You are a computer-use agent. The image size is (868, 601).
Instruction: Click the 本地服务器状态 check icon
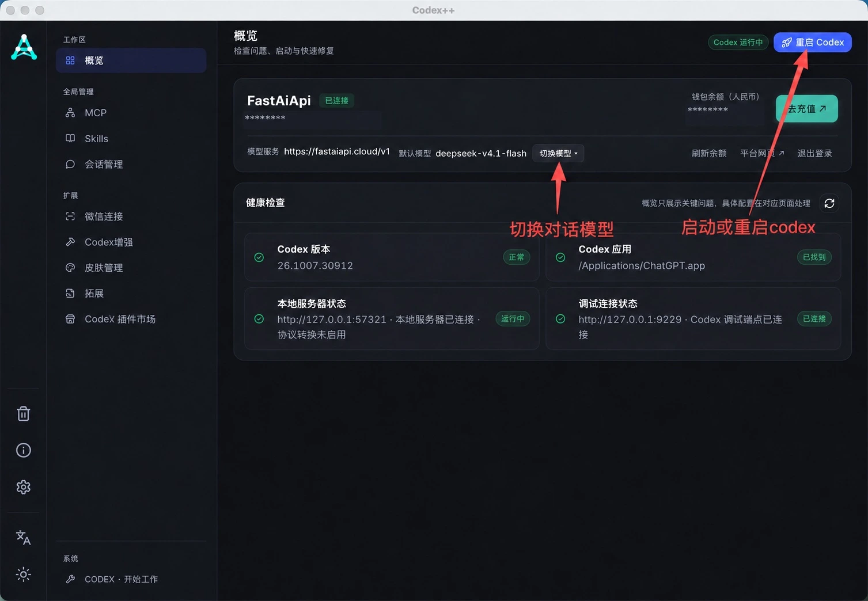[259, 319]
